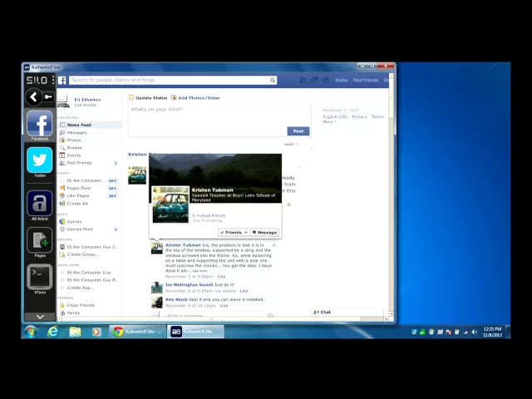The image size is (532, 399).
Task: Open the Windows Start menu
Action: click(30, 332)
